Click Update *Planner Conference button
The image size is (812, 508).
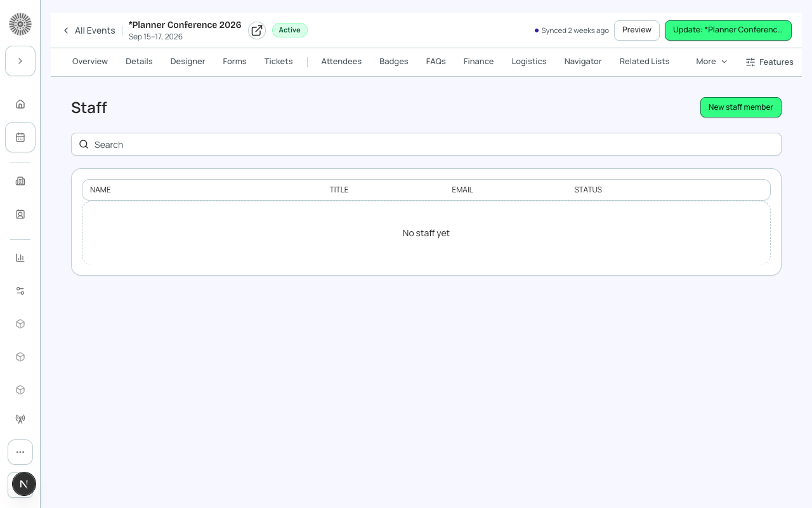click(728, 30)
